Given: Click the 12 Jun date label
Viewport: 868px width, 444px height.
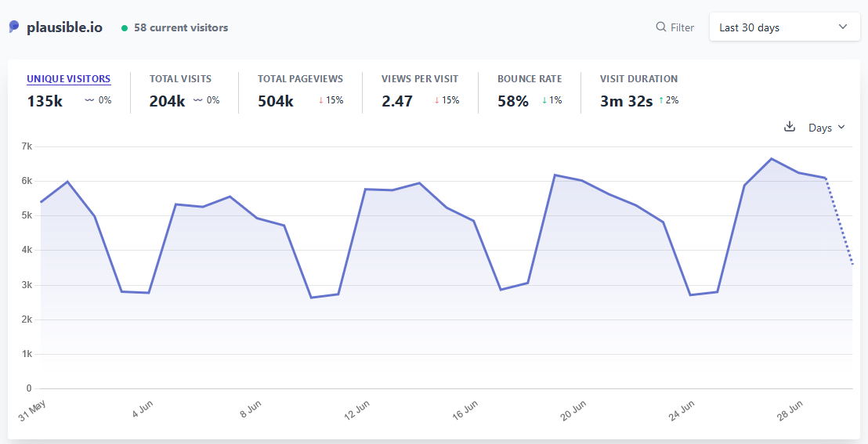Looking at the screenshot, I should click(357, 410).
